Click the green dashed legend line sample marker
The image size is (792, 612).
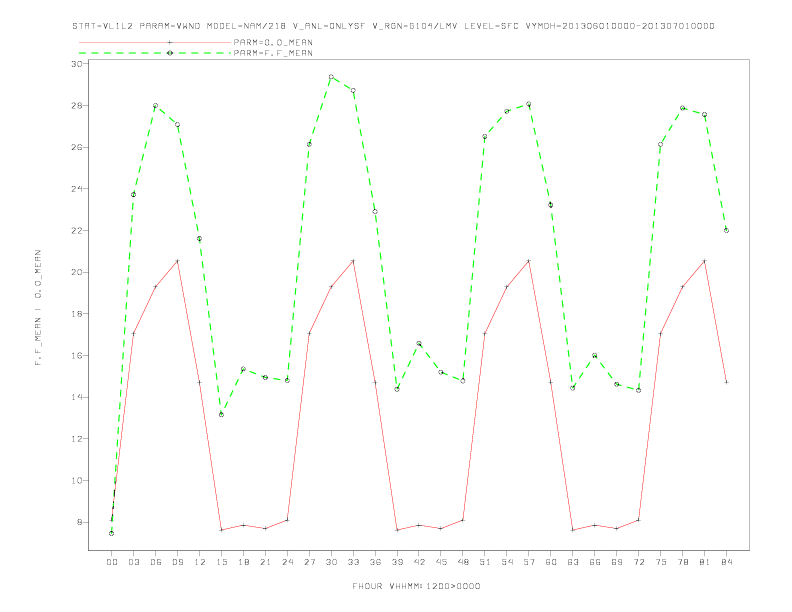(170, 53)
